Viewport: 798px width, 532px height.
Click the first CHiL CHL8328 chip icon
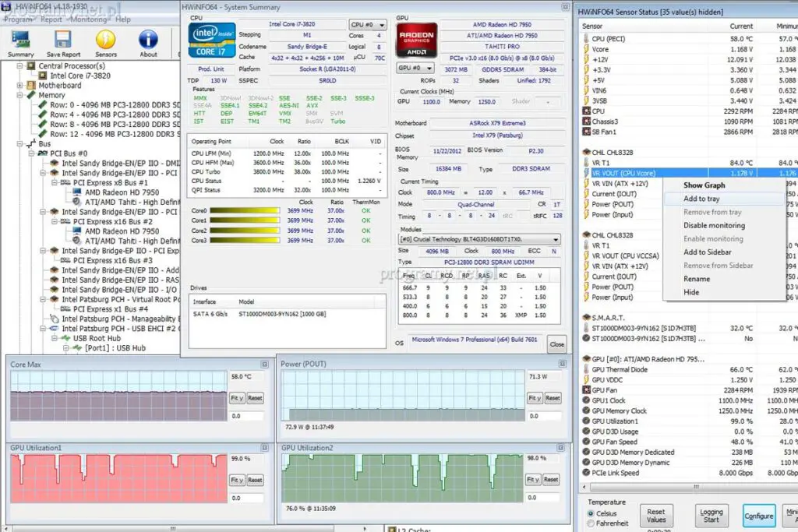[586, 152]
